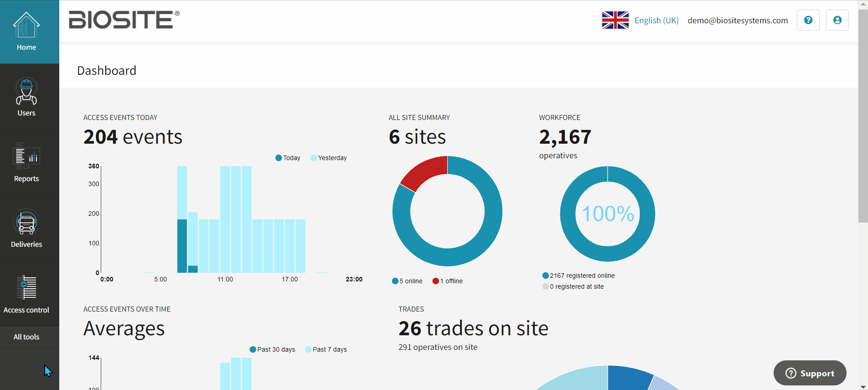Viewport: 868px width, 390px height.
Task: Open the user account profile icon
Action: coord(837,20)
